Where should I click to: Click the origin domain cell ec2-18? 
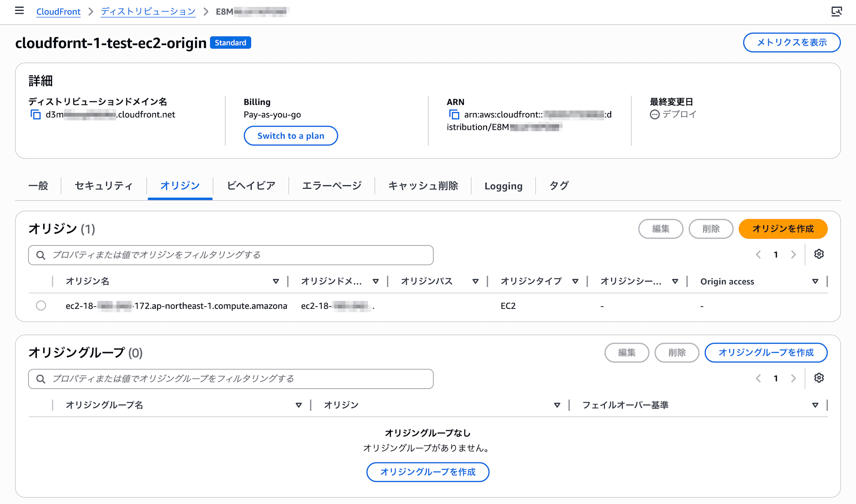click(x=338, y=306)
